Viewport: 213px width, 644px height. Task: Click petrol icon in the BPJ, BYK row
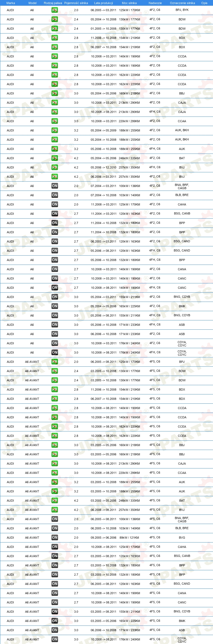click(x=55, y=10)
